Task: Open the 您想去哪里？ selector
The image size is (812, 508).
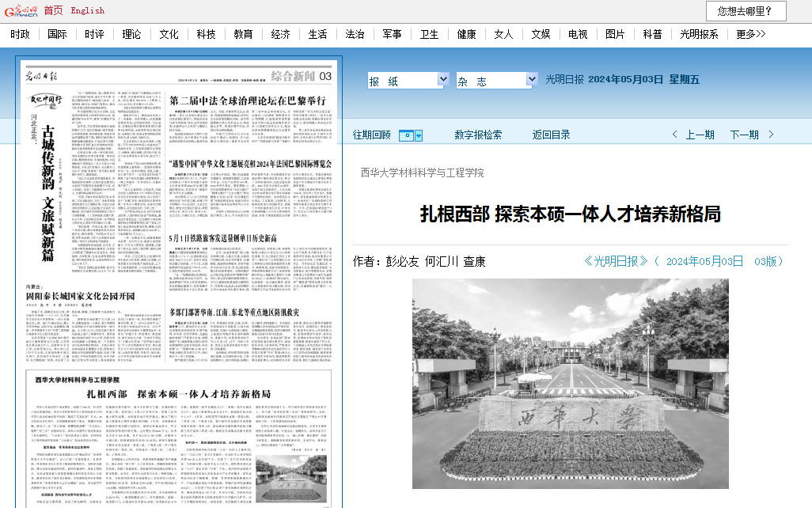Action: tap(746, 11)
